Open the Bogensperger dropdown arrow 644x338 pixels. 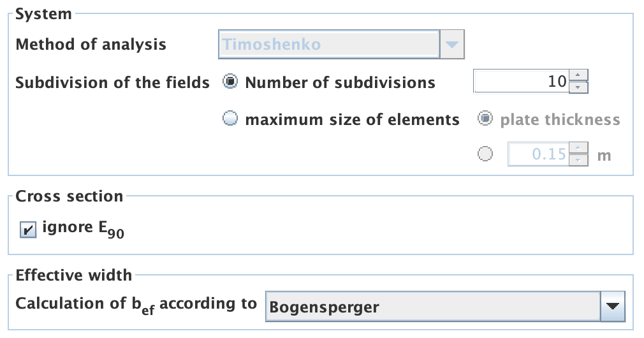coord(613,306)
